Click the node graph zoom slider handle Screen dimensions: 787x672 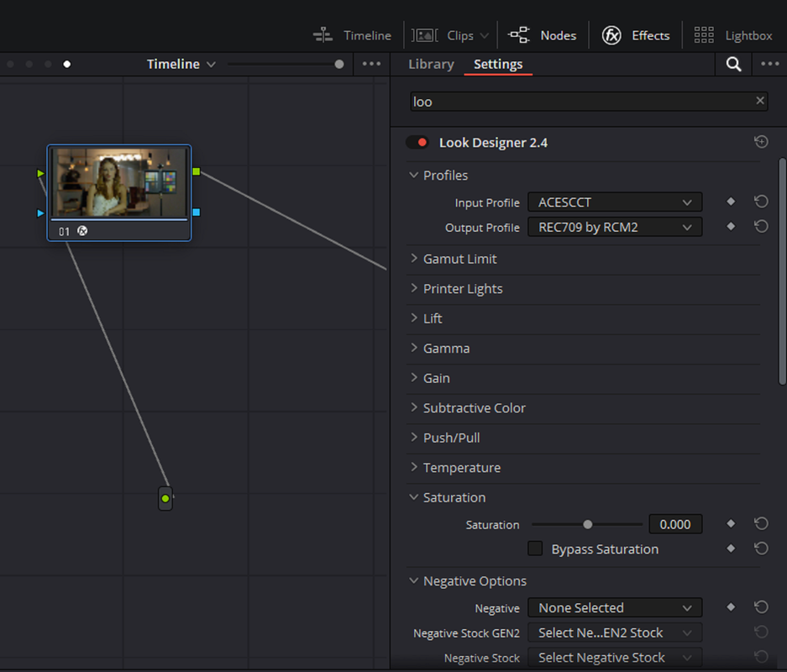coord(339,64)
